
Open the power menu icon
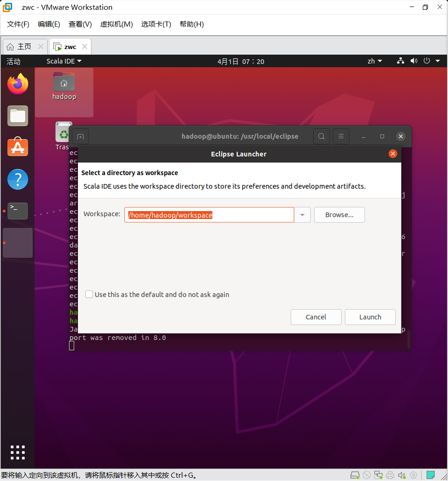click(x=427, y=61)
